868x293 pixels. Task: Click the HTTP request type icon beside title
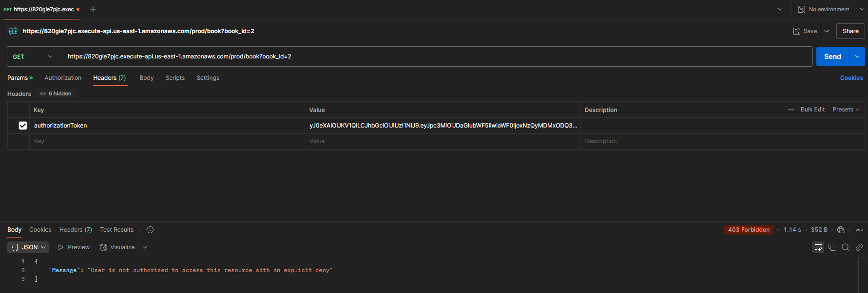(13, 31)
